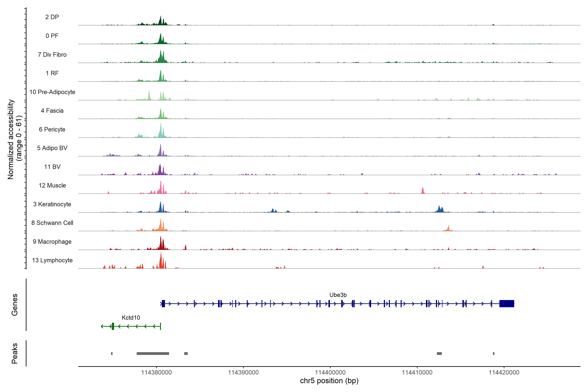The height and width of the screenshot is (392, 588).
Task: Click the 3 Keratinocyte track label
Action: (x=52, y=204)
